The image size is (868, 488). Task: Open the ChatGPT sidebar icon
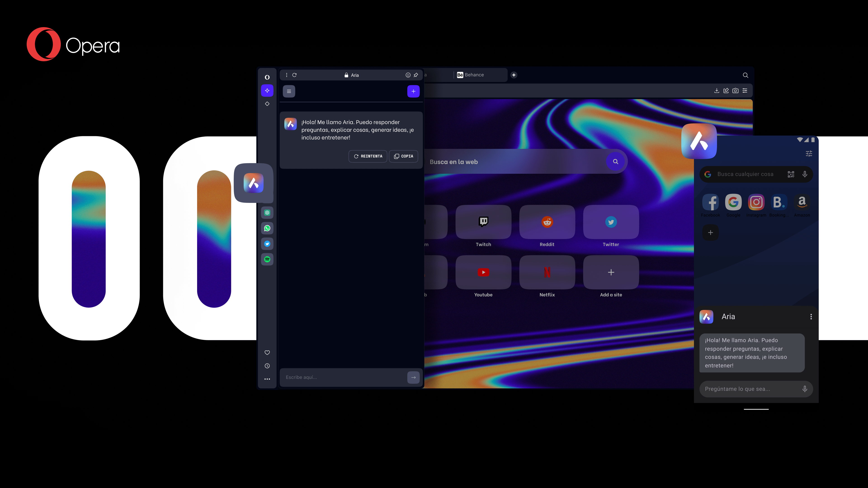(267, 213)
